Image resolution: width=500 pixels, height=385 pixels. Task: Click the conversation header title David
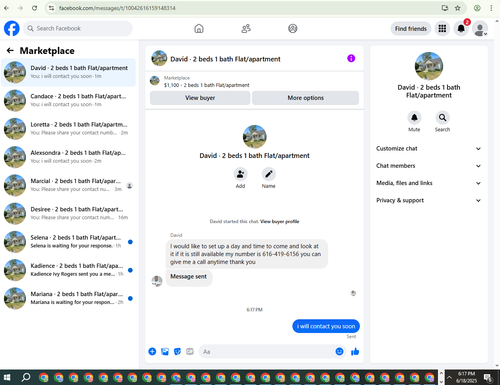tap(225, 59)
